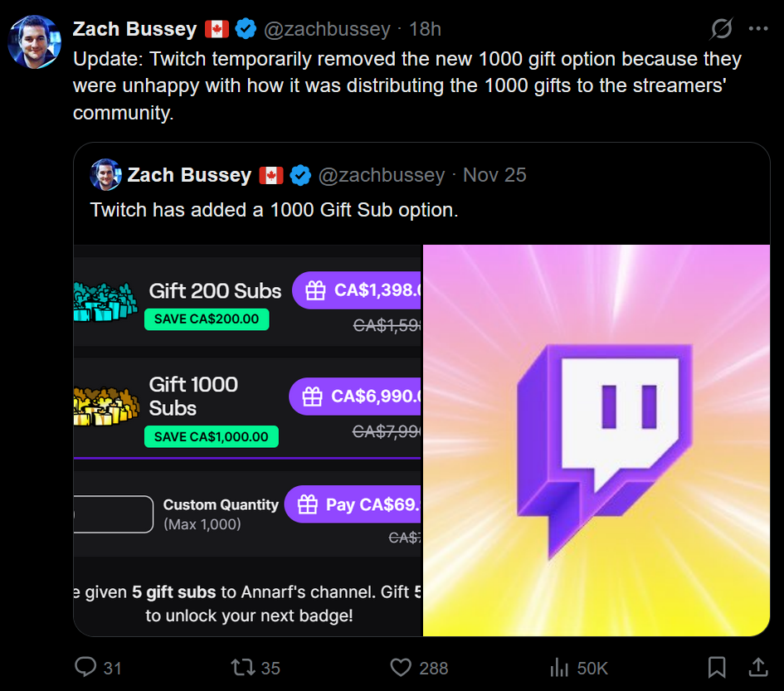Click the blue verified badge in main tweet
The image size is (784, 691).
(246, 29)
